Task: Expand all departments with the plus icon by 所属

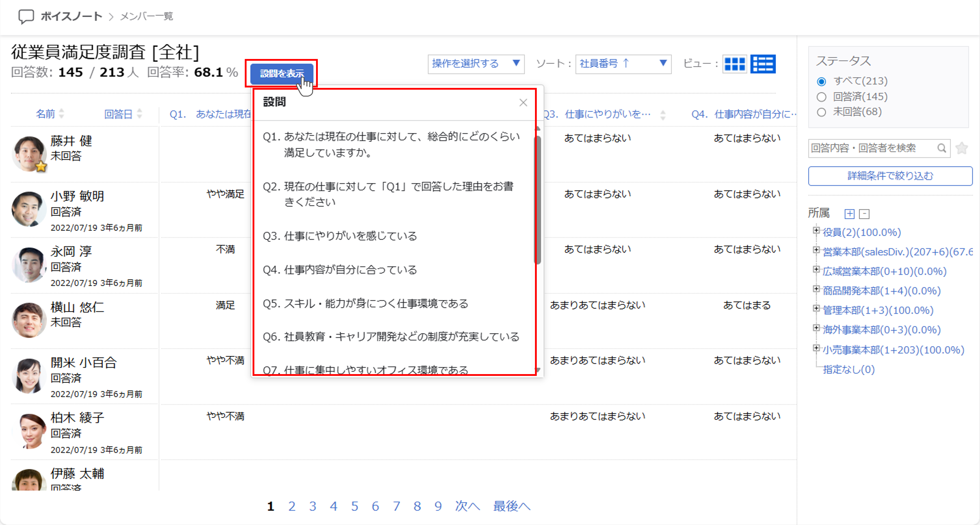Action: click(849, 214)
